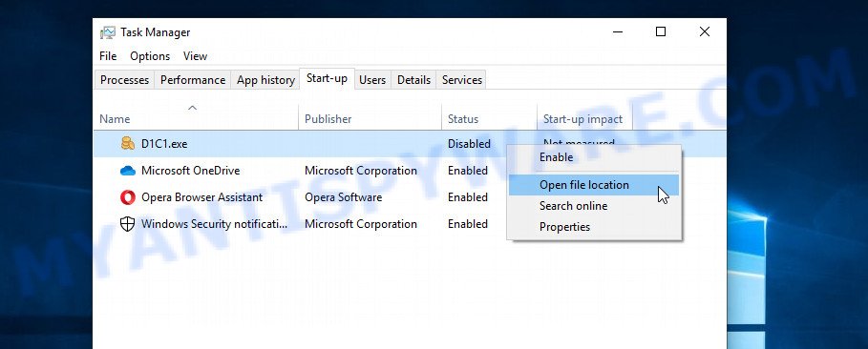The width and height of the screenshot is (868, 349).
Task: Select the Microsoft OneDrive entry name
Action: point(190,171)
